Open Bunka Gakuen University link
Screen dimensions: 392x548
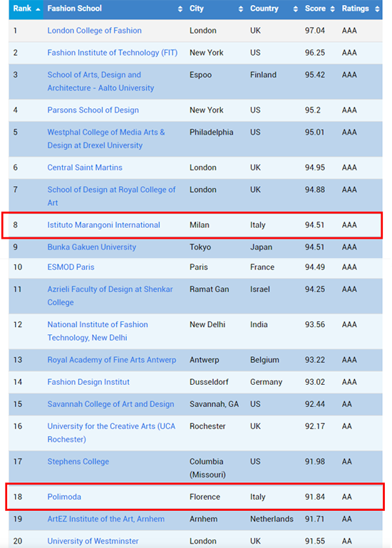tap(92, 247)
